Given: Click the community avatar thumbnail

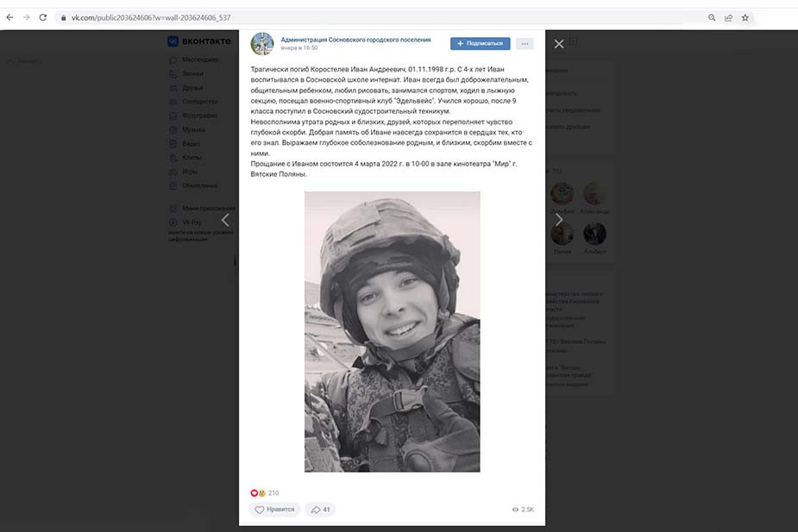Looking at the screenshot, I should click(x=262, y=44).
